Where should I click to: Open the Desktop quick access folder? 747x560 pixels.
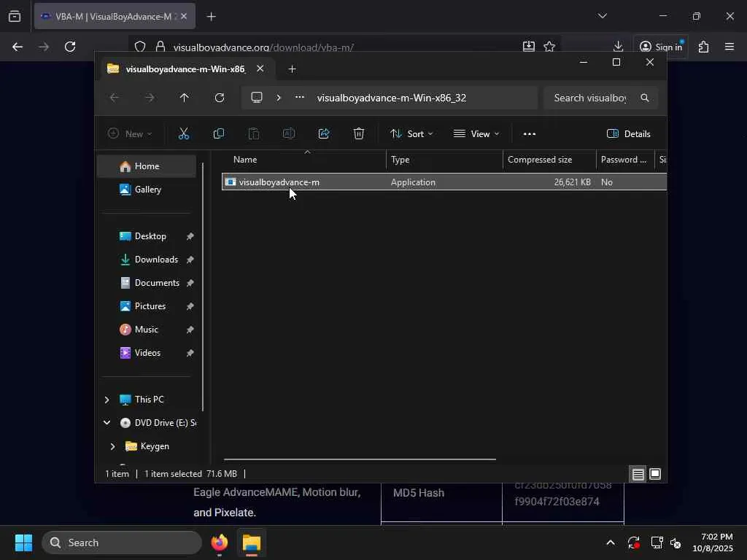tap(150, 236)
